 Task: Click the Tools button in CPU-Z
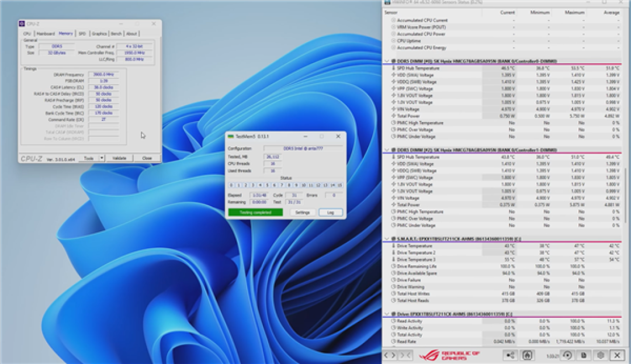[89, 158]
